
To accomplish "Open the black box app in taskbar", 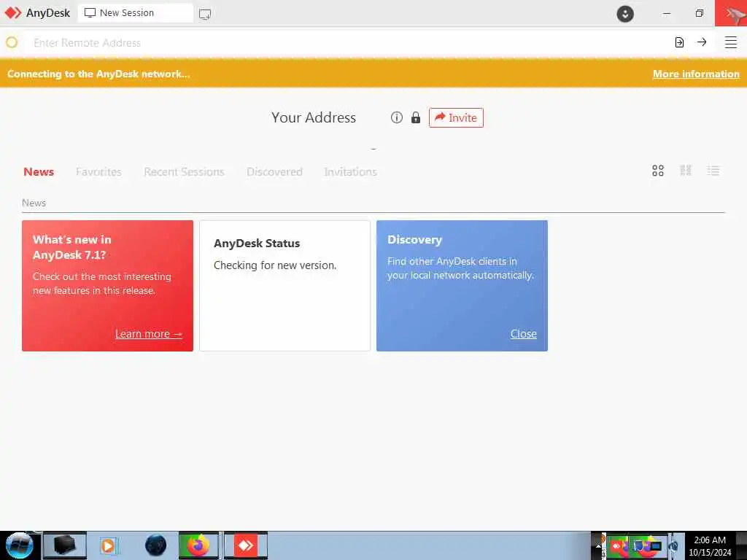I will 65,545.
